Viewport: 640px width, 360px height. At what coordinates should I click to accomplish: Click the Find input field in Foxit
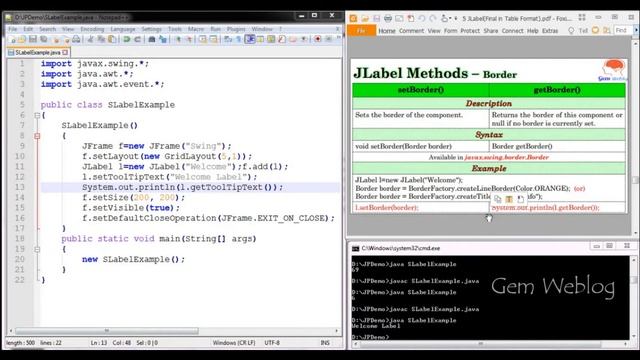pos(623,30)
